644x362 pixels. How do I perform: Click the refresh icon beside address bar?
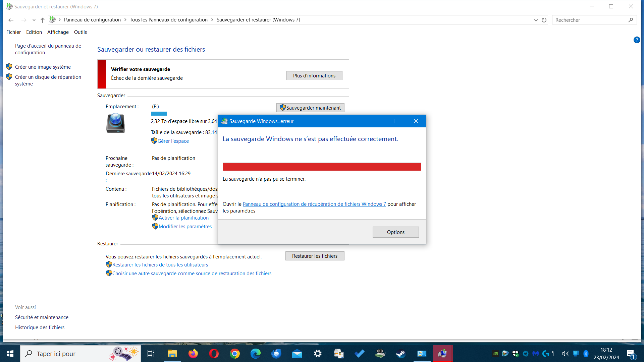pos(544,20)
